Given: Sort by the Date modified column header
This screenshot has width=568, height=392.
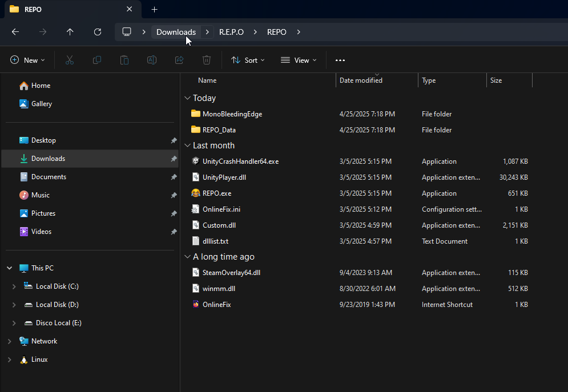Looking at the screenshot, I should [x=361, y=80].
